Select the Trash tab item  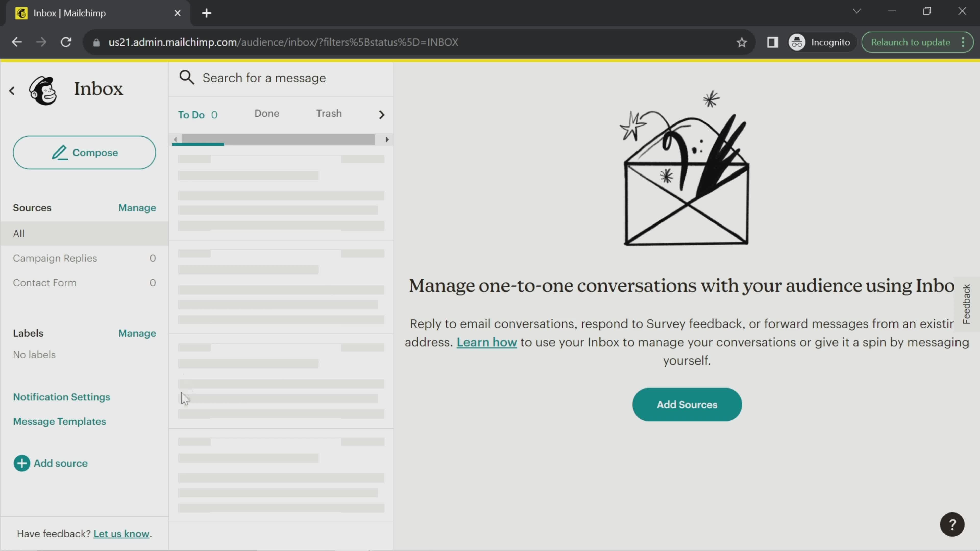[328, 113]
